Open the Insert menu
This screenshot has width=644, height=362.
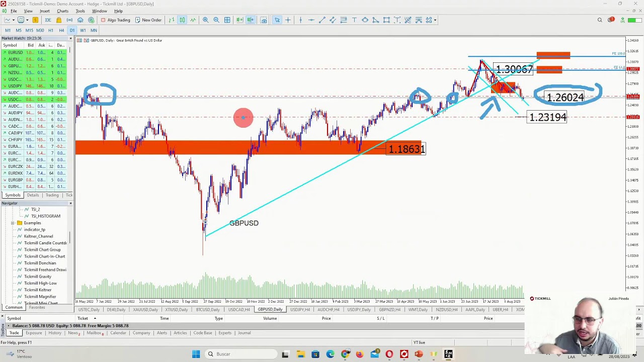45,11
